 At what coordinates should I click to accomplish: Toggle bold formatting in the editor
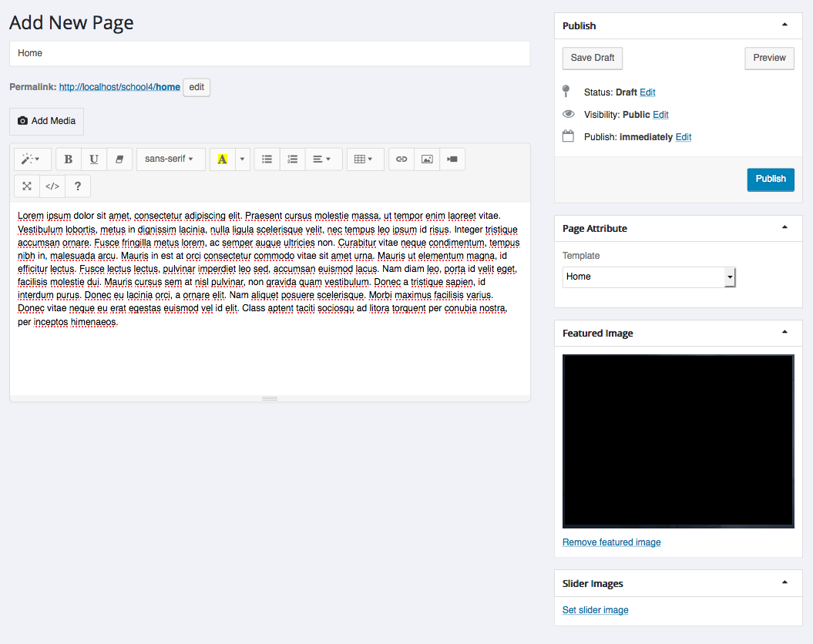click(x=69, y=159)
